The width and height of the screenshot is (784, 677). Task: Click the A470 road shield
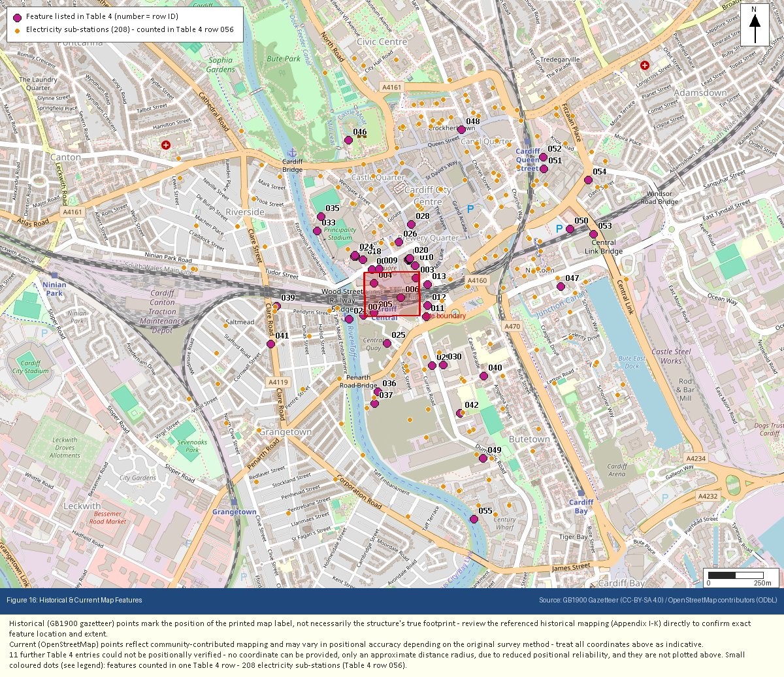tap(512, 327)
